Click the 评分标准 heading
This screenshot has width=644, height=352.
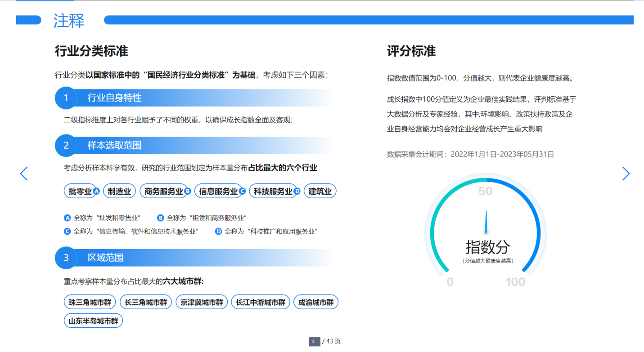411,51
